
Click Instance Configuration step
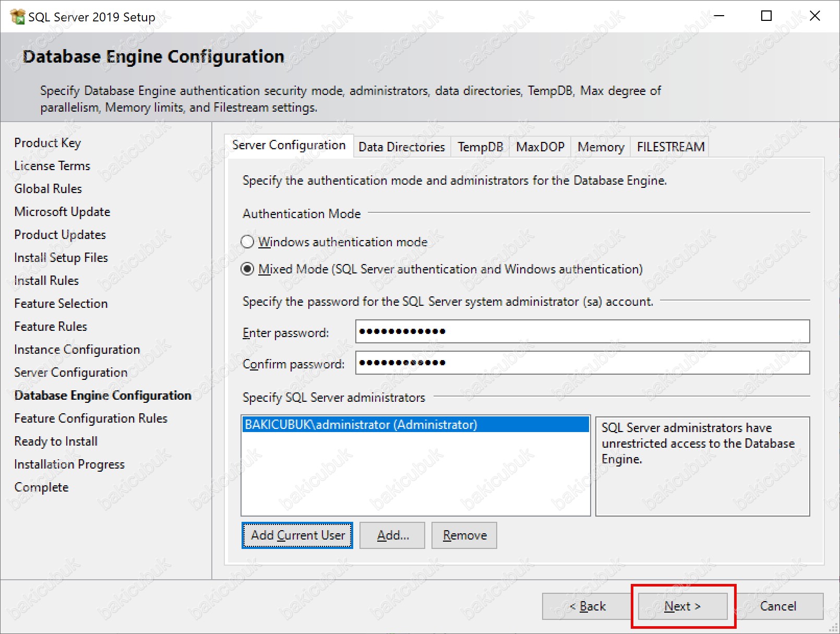77,350
